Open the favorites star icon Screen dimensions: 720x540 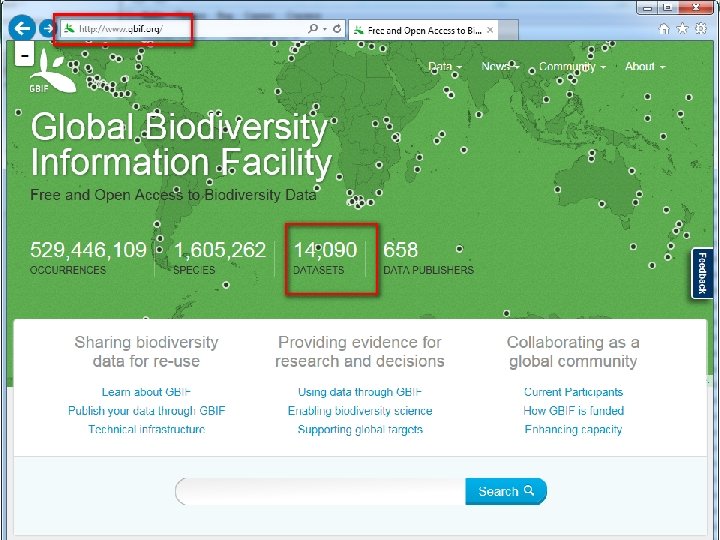[681, 29]
